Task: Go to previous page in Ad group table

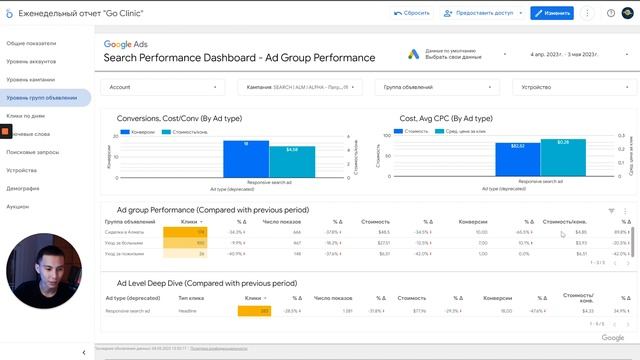Action: 615,263
